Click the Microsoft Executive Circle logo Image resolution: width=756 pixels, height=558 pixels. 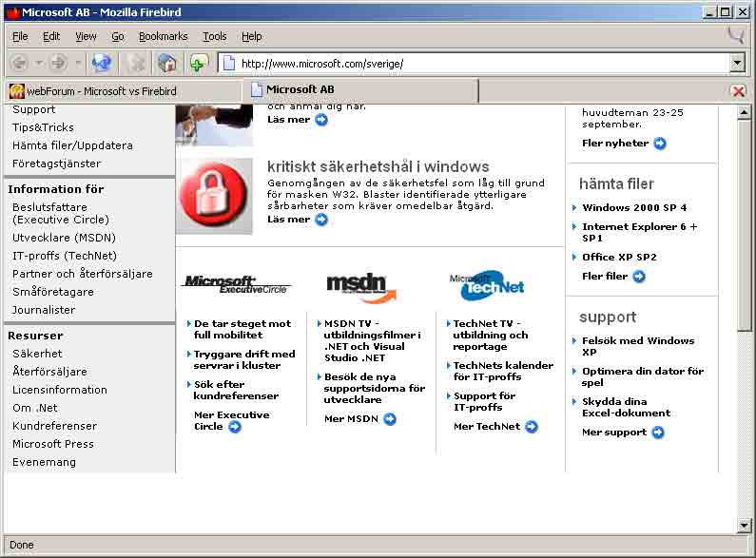(236, 284)
